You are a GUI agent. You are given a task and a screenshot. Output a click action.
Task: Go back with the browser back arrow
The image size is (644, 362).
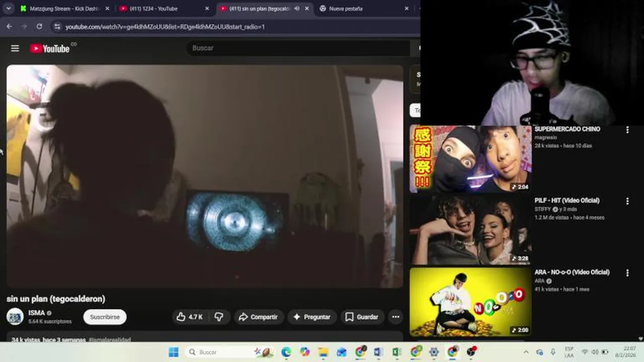pos(9,26)
